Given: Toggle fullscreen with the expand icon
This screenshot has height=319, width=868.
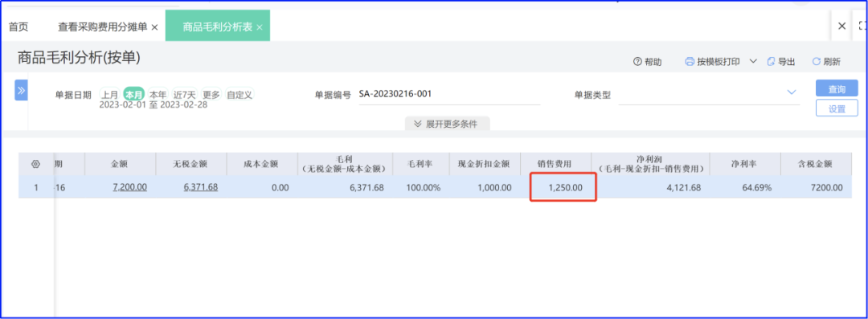Looking at the screenshot, I should (862, 26).
